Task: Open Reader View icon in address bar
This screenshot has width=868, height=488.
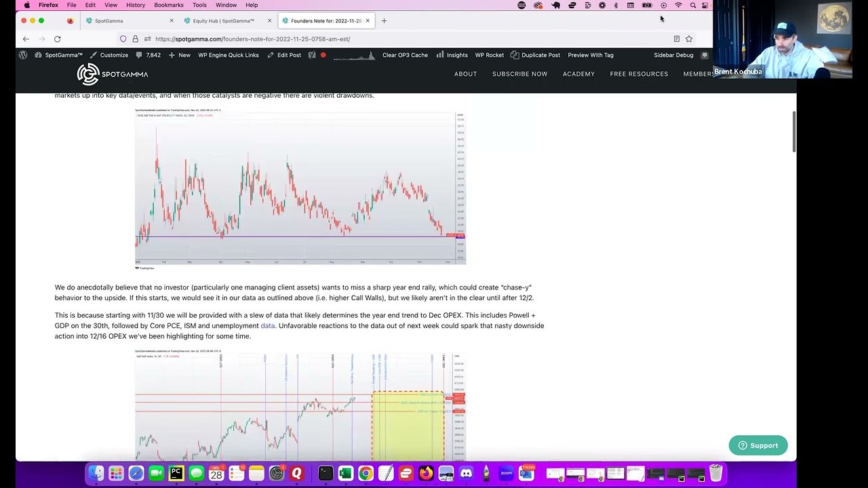Action: pyautogui.click(x=676, y=39)
